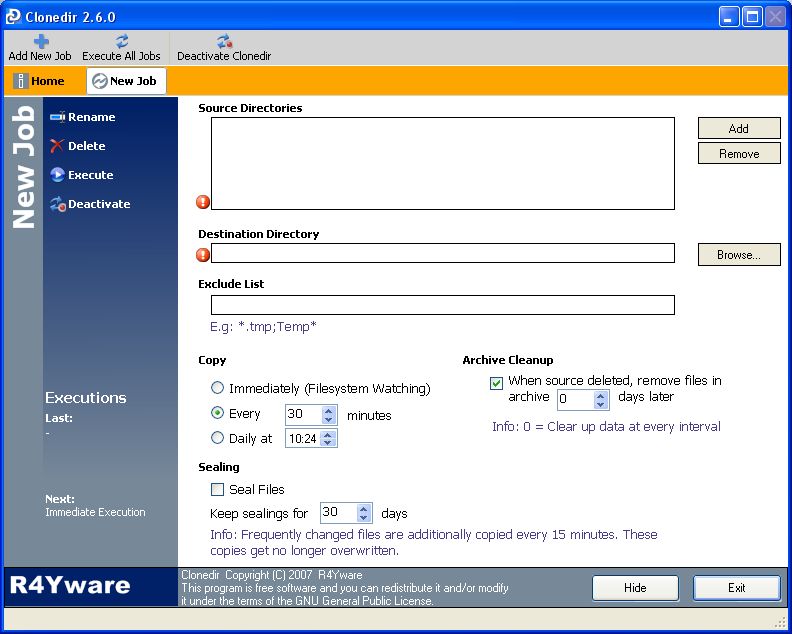Enable the Seal Files checkbox
This screenshot has width=792, height=634.
(217, 490)
